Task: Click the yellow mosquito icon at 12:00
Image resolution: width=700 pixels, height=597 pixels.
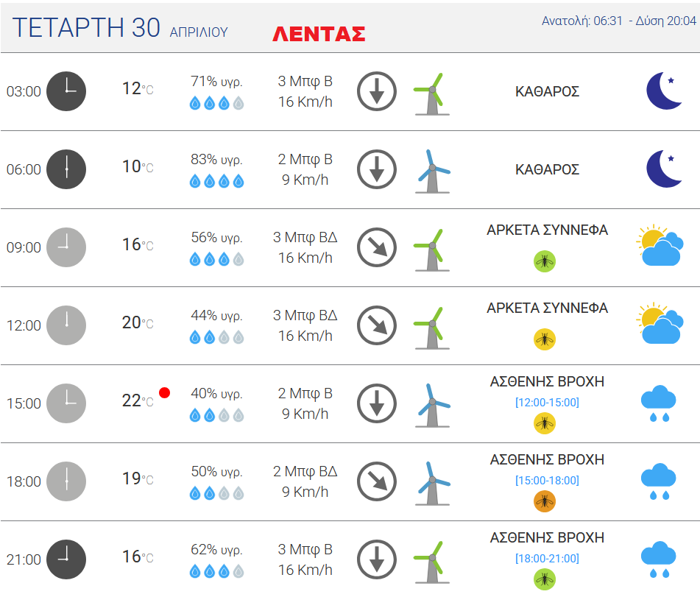Action: click(x=545, y=339)
